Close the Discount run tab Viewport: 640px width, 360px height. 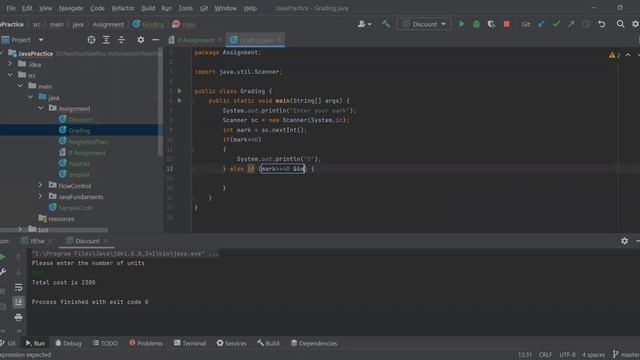[x=106, y=241]
